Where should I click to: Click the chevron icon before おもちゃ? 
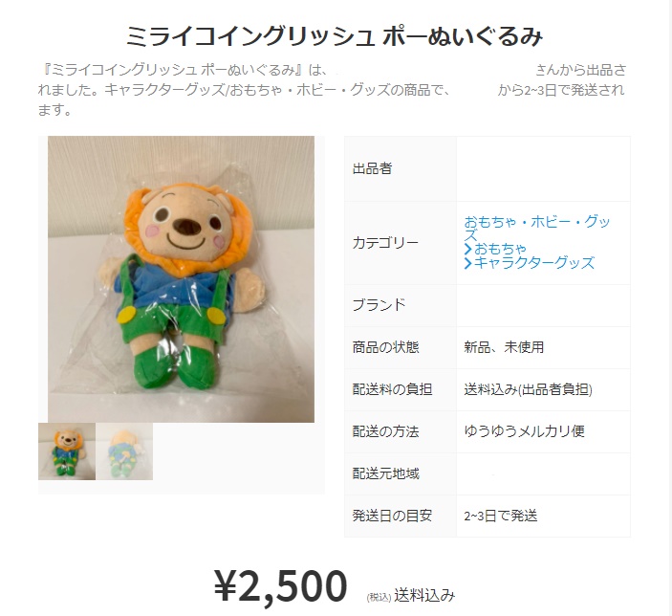(x=468, y=249)
